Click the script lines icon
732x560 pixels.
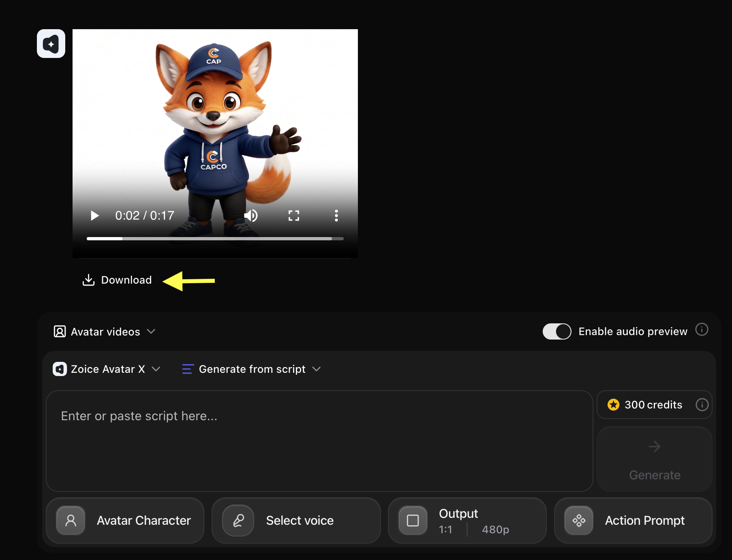point(188,369)
